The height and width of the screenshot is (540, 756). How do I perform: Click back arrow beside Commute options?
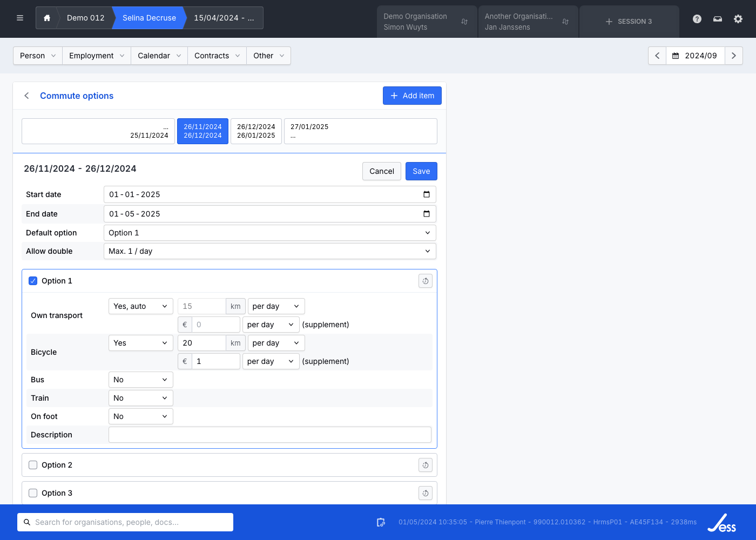[26, 96]
